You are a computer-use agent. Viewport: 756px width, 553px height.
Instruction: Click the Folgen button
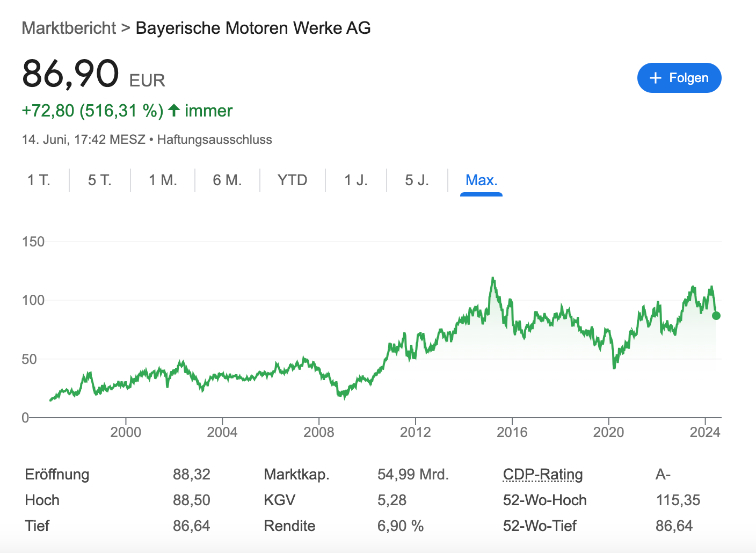679,78
